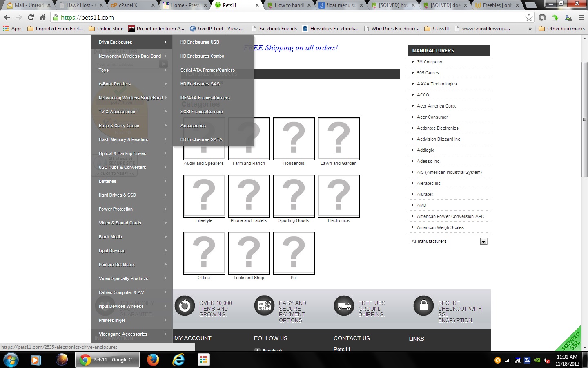Expand the TV & Accessories submenu arrow
588x368 pixels.
pos(165,112)
